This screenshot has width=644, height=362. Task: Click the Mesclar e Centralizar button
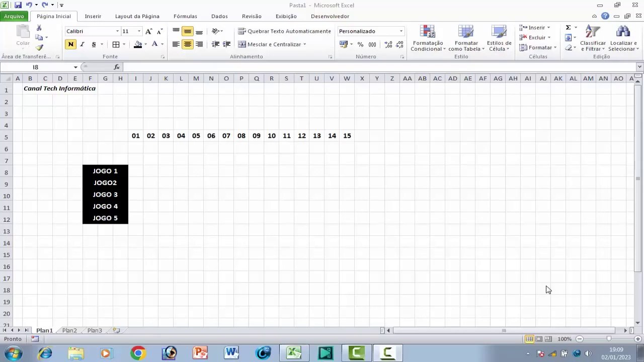(x=272, y=44)
